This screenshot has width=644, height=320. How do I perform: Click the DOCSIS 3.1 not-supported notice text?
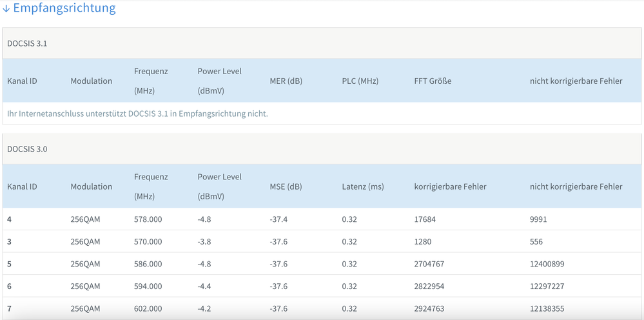point(137,114)
